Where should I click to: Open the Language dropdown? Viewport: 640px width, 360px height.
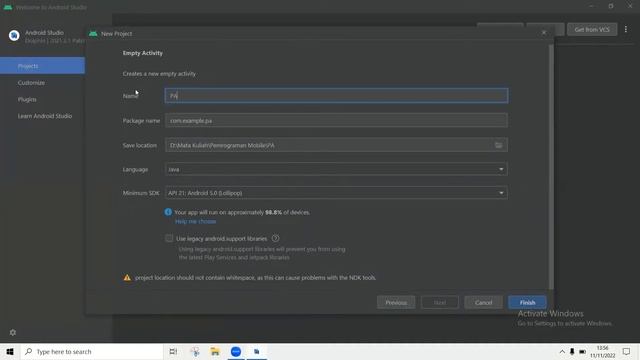coord(336,169)
